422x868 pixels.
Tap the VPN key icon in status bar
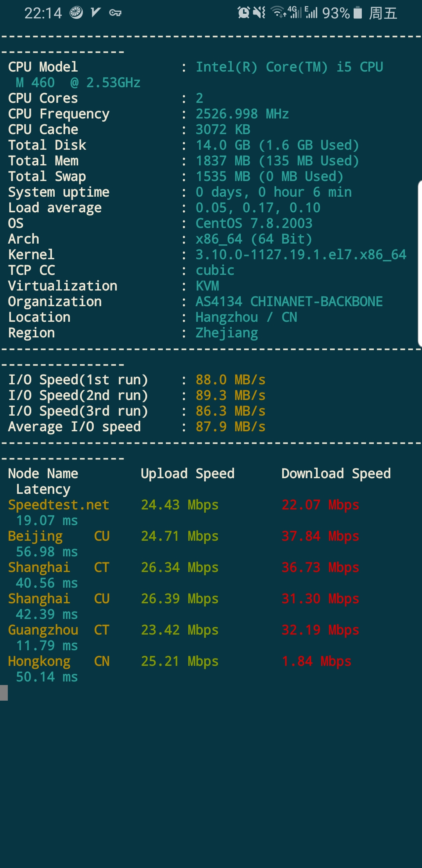(115, 13)
